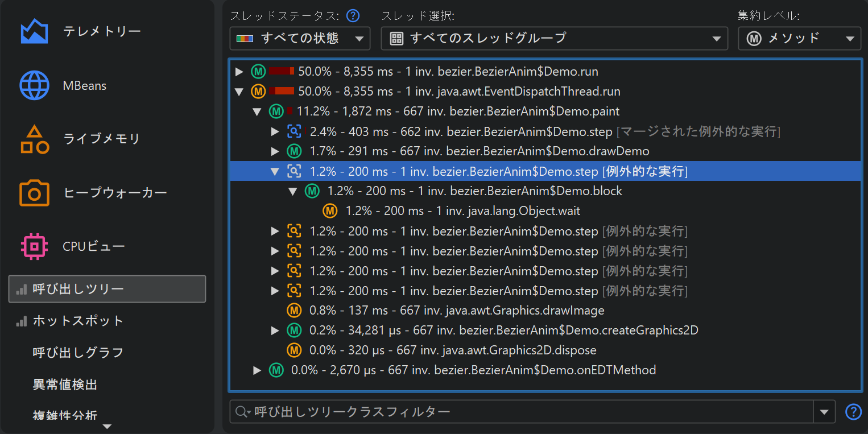Click the help icon beside filter field
The height and width of the screenshot is (434, 868).
click(853, 411)
